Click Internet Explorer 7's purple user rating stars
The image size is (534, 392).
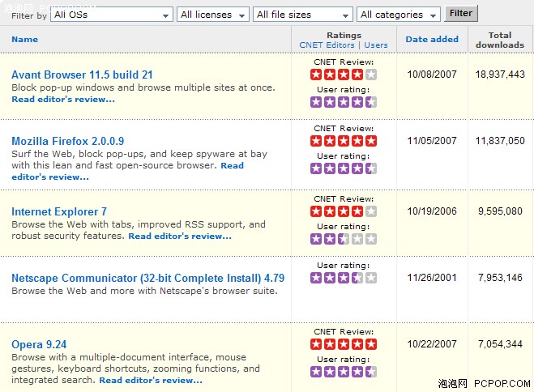[344, 239]
